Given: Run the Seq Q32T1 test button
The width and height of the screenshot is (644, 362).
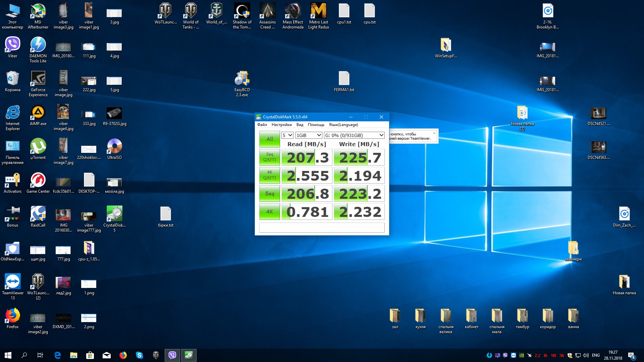Looking at the screenshot, I should point(269,157).
